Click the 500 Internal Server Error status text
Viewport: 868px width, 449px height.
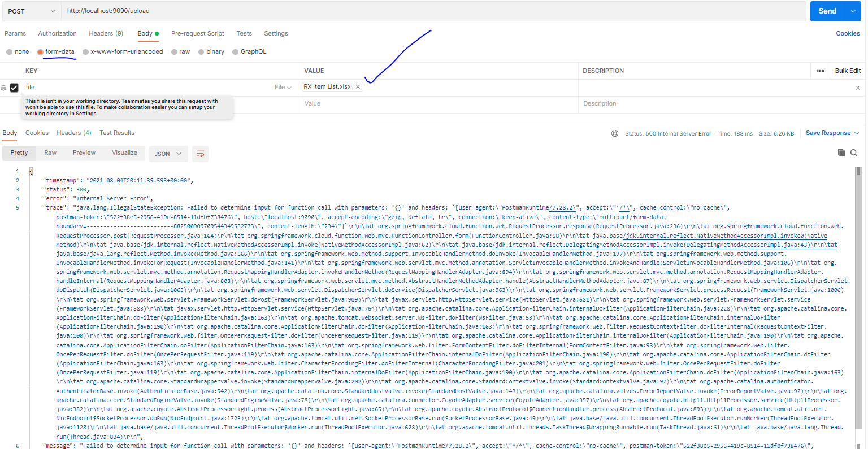pyautogui.click(x=678, y=134)
